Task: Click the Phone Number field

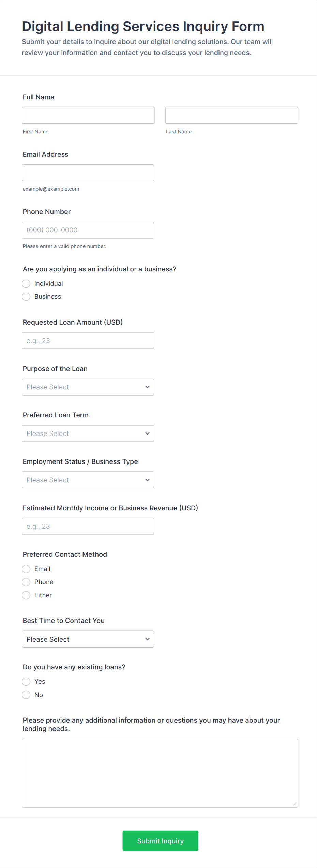Action: (88, 230)
